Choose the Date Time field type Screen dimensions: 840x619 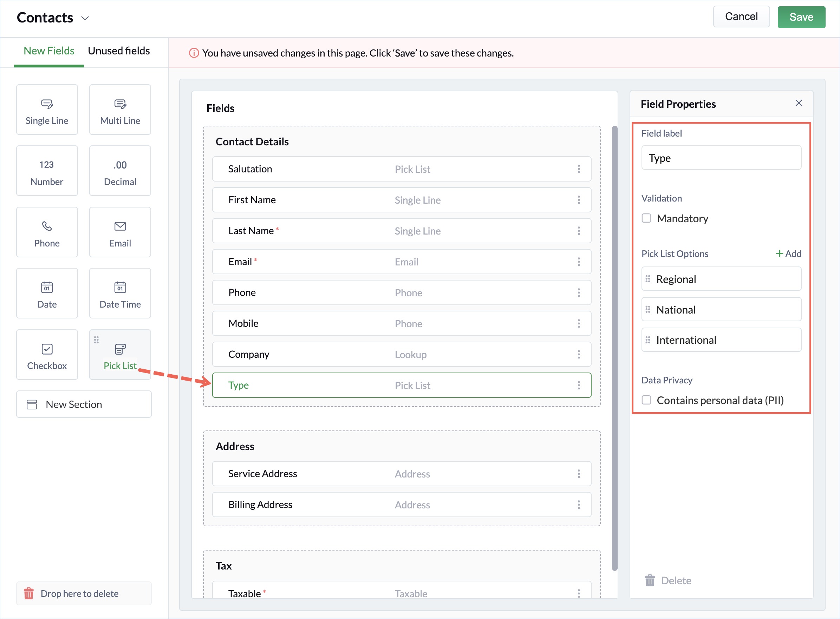(x=119, y=294)
